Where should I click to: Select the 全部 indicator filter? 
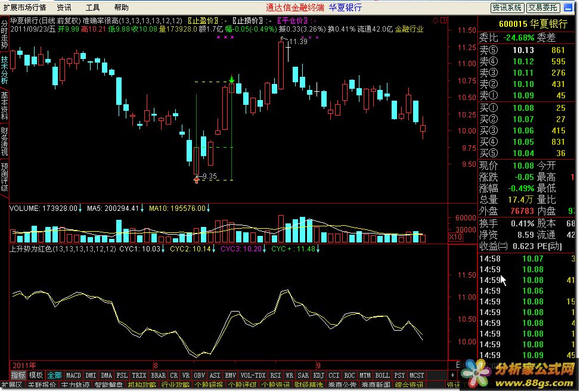(54, 375)
